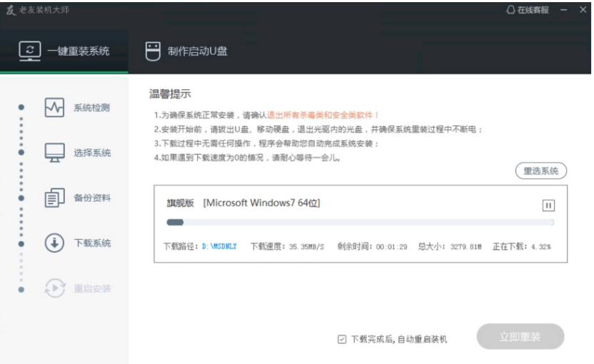Select the 选择系统 step label
Viewport: 594px width, 364px height.
(92, 153)
